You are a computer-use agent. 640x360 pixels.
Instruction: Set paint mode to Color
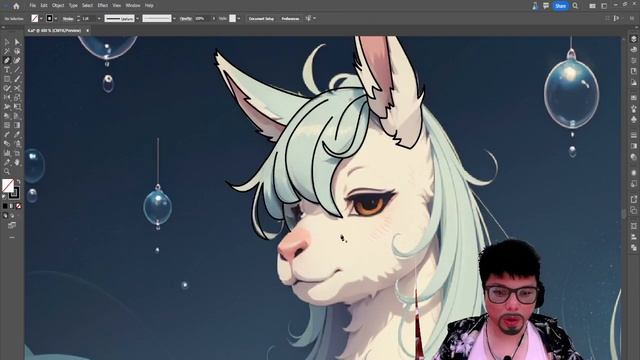[5, 206]
